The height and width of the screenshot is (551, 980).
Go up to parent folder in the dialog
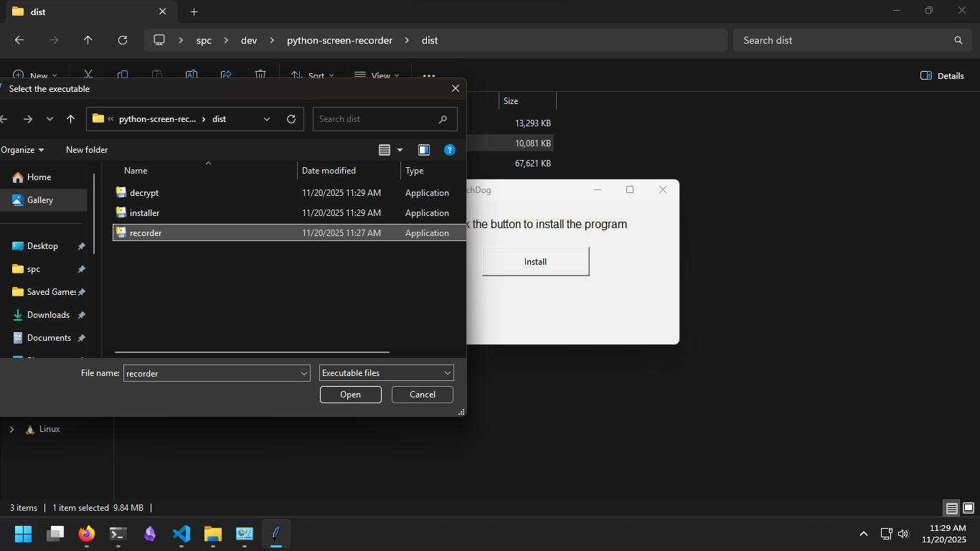pos(70,119)
